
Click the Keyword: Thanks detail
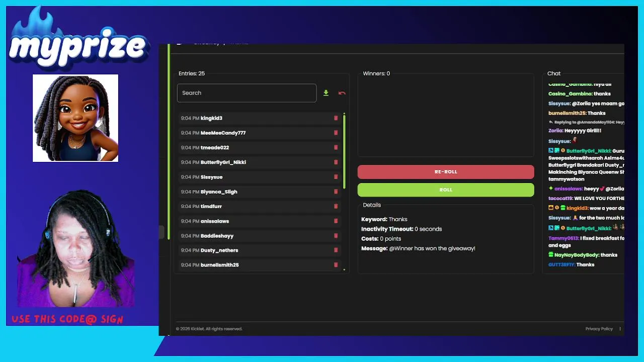tap(384, 219)
